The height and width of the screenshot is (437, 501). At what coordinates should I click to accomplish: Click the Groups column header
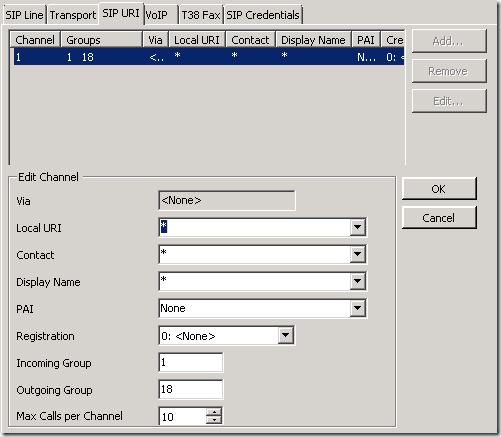(x=102, y=40)
